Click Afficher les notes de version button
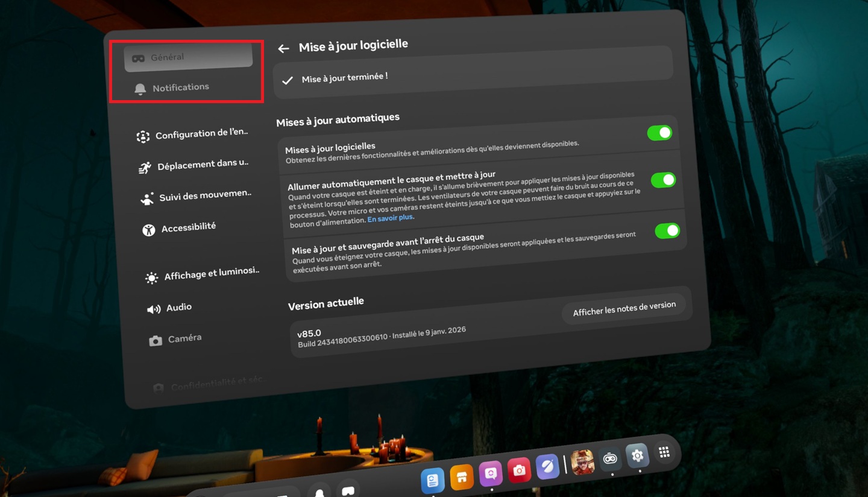The width and height of the screenshot is (868, 497). (624, 309)
